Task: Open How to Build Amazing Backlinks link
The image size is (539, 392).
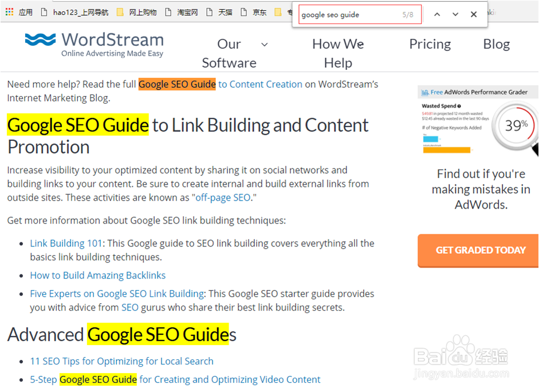Action: (97, 276)
